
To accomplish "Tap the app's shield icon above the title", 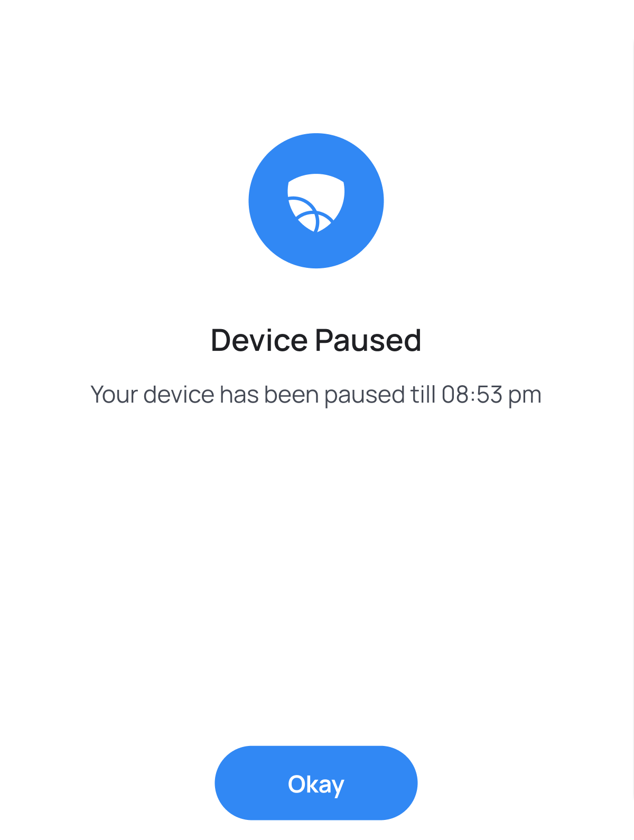I will [x=316, y=203].
